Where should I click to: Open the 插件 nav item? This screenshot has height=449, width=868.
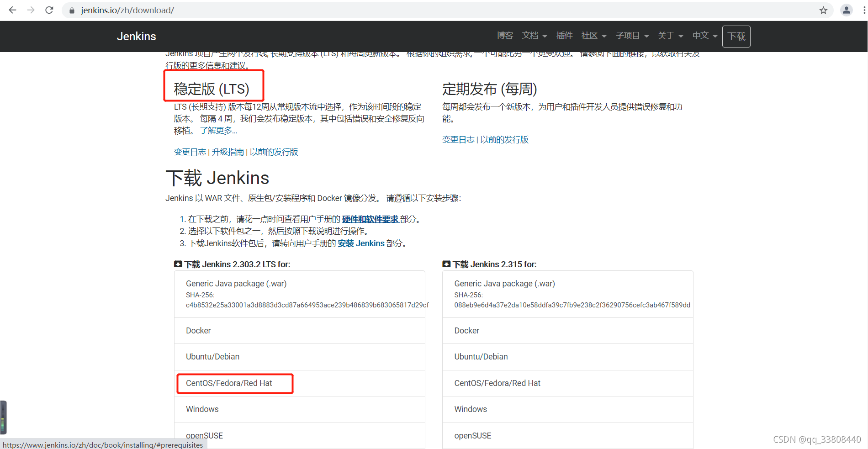tap(564, 36)
